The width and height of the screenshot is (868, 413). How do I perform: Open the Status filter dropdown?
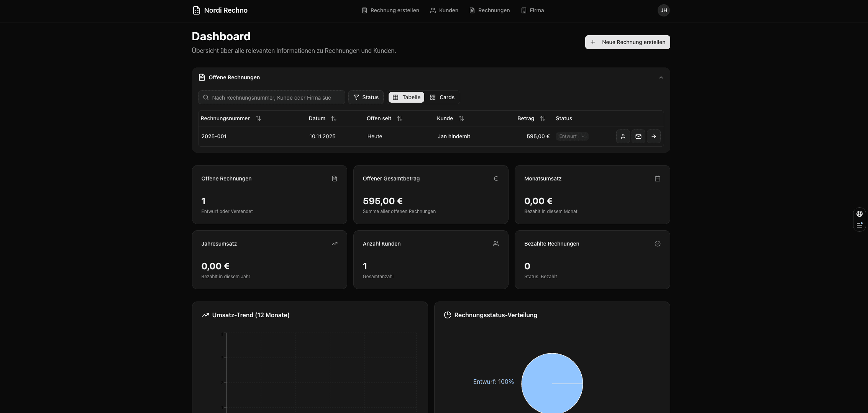pyautogui.click(x=366, y=97)
